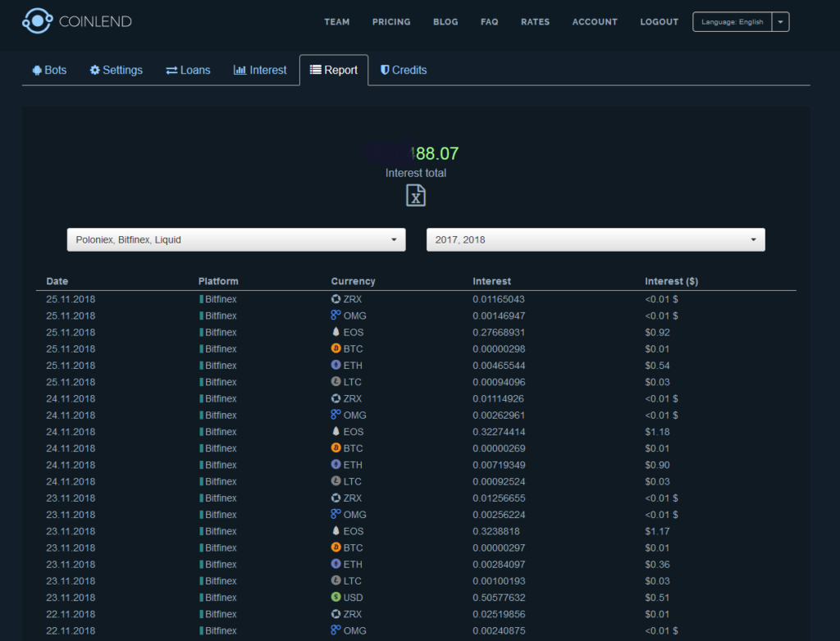
Task: Click the $0.92 dollar interest cell
Action: click(657, 333)
